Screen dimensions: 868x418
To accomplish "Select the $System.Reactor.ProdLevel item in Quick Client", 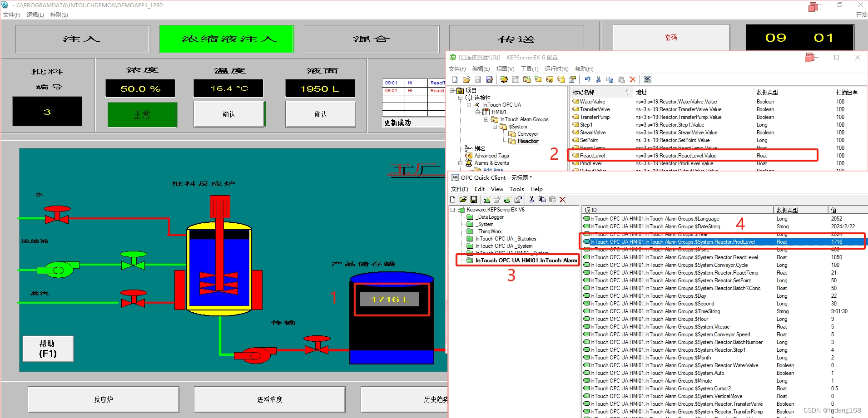I will pyautogui.click(x=724, y=242).
